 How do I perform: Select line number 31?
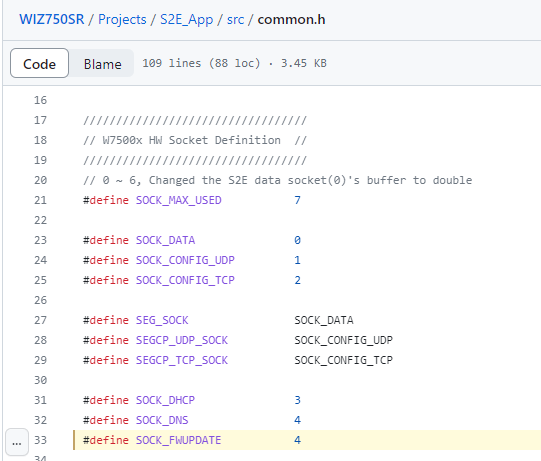tap(40, 401)
